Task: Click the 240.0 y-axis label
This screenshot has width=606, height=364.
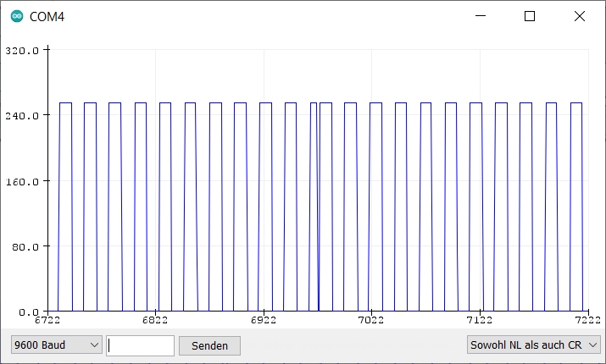Action: click(x=22, y=115)
